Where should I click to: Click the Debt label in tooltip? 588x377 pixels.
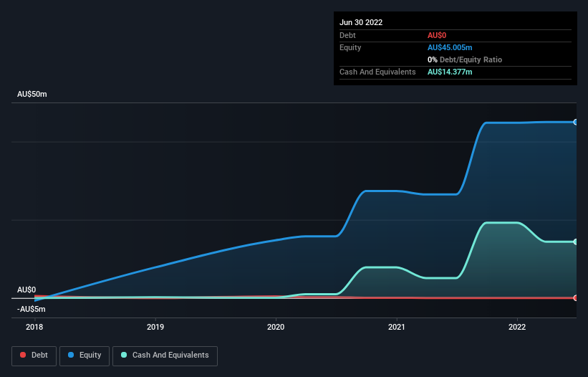(x=347, y=35)
